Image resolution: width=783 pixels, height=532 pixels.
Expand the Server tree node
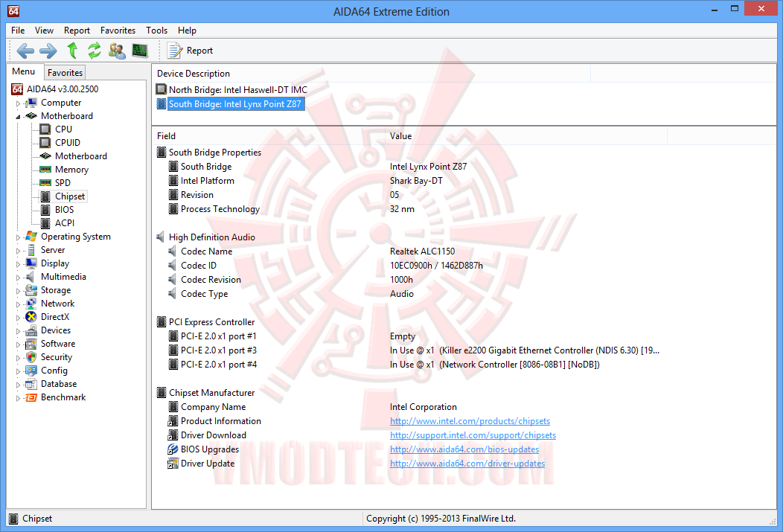tap(18, 251)
